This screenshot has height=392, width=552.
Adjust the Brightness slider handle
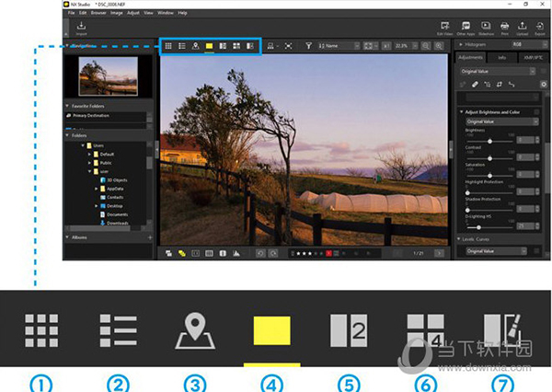click(489, 141)
